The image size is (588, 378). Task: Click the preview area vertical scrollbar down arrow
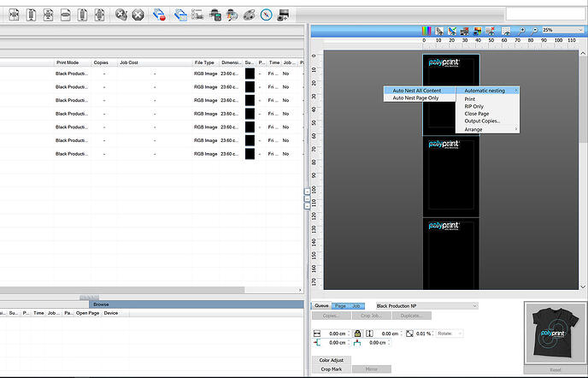(583, 286)
